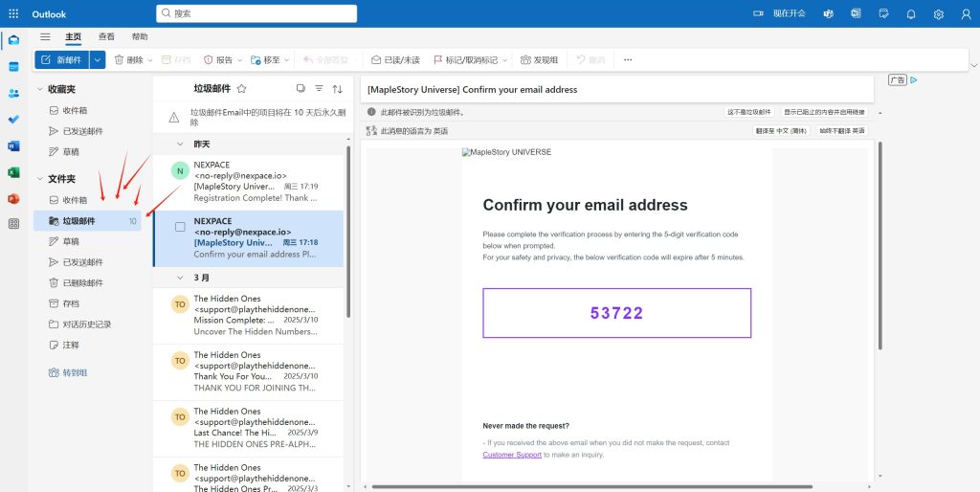Open The Hidden Ones Mission Complete email
The height and width of the screenshot is (492, 980).
click(x=248, y=316)
